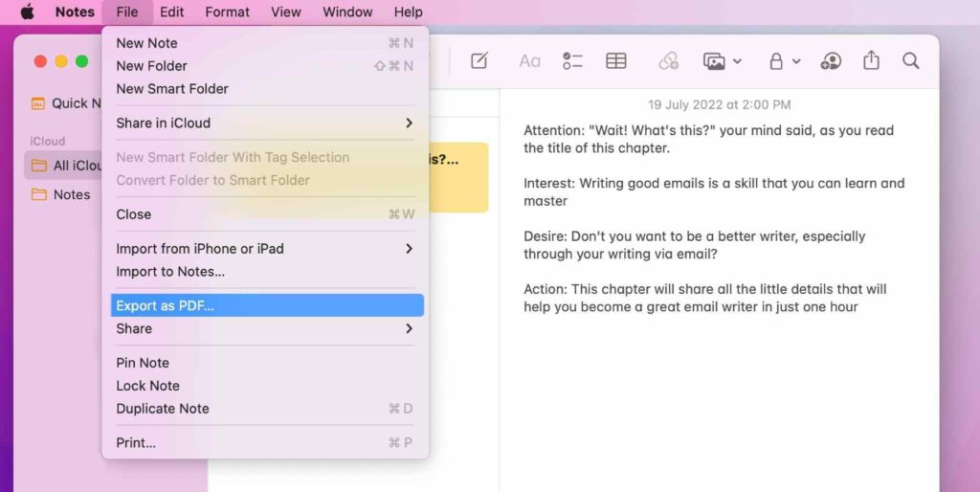The image size is (980, 492).
Task: Open the text format Aa button
Action: click(529, 61)
